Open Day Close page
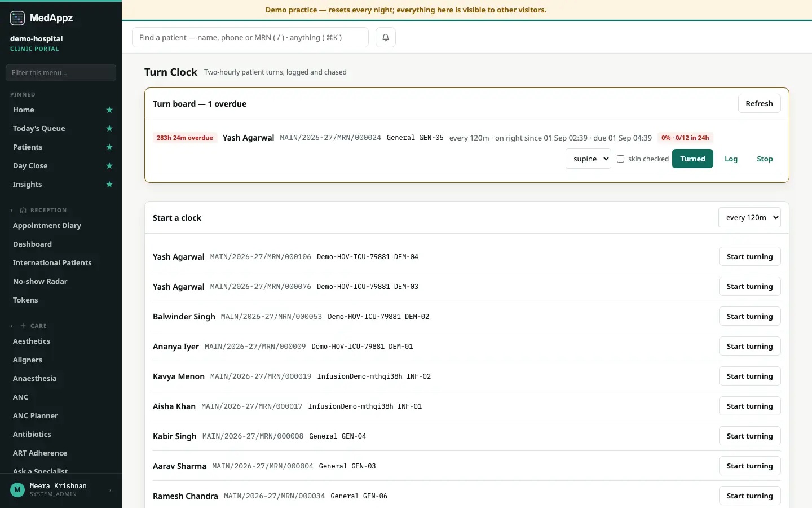Image resolution: width=812 pixels, height=508 pixels. (x=30, y=166)
